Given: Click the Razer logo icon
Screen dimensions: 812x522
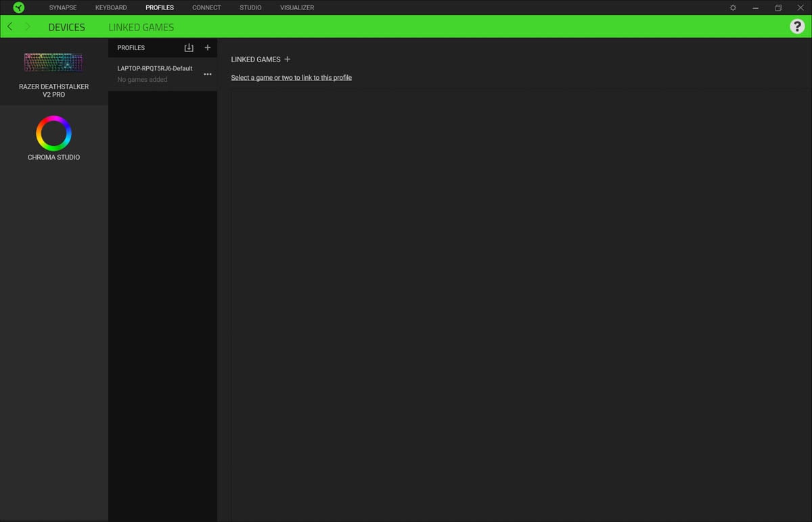Looking at the screenshot, I should coord(18,7).
